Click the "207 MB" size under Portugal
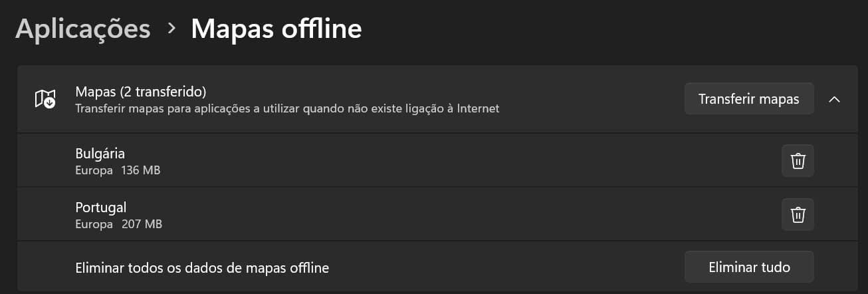The width and height of the screenshot is (868, 294). (x=142, y=224)
